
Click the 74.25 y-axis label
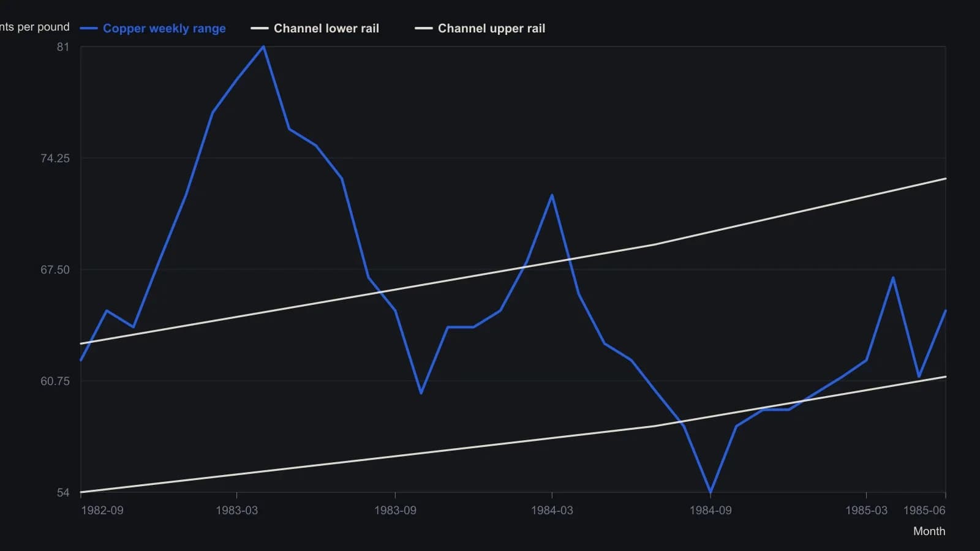tap(55, 159)
